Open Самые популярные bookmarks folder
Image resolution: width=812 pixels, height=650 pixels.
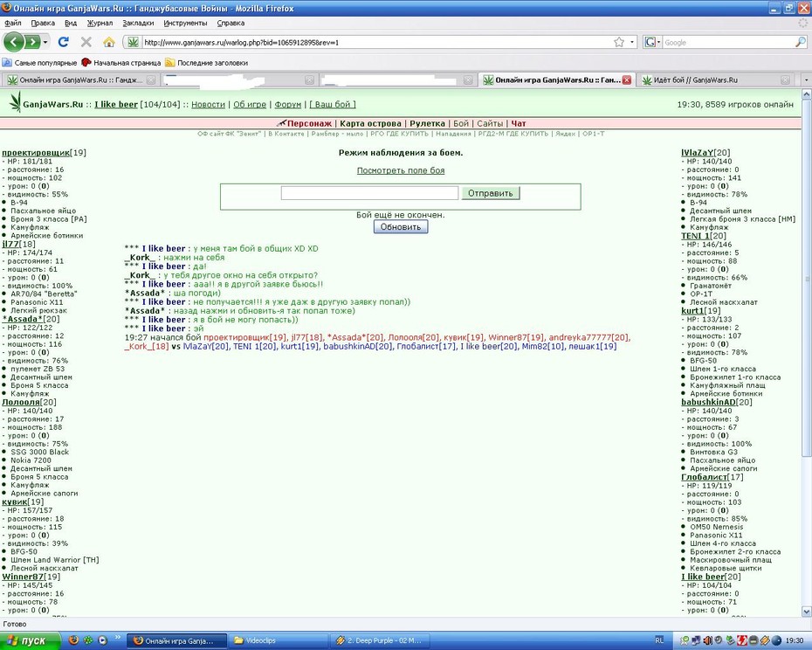click(x=40, y=63)
